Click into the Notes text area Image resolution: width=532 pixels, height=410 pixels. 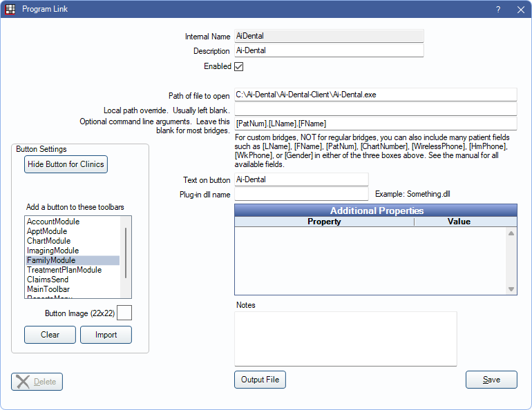pyautogui.click(x=345, y=338)
